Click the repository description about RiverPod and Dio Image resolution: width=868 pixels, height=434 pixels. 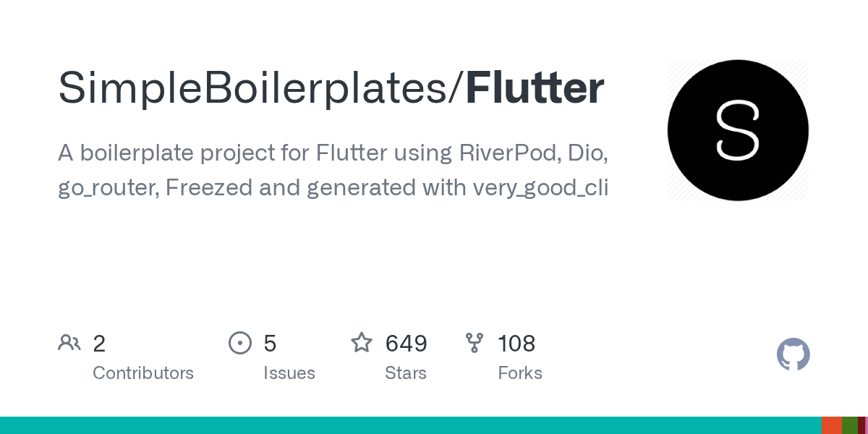pos(333,171)
